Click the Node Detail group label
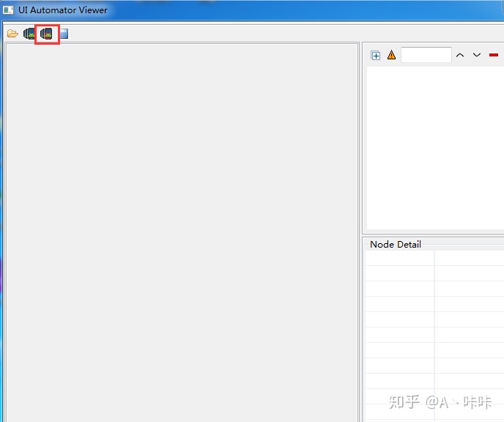504x422 pixels. [396, 244]
